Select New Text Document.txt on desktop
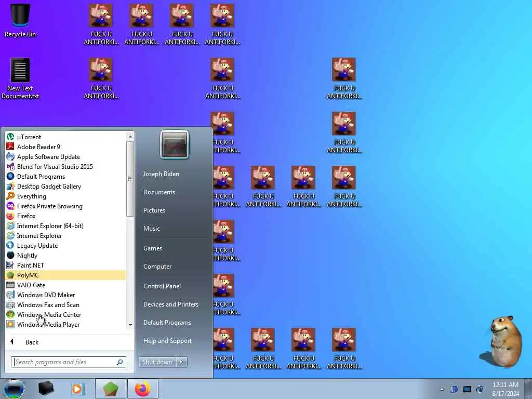Viewport: 532px width, 399px height. click(20, 79)
